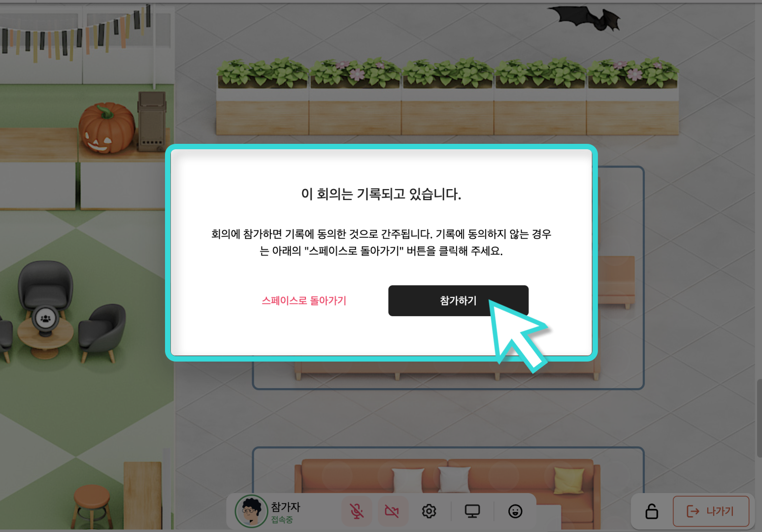Screen dimensions: 762x532
Task: Click the black bat decoration
Action: click(585, 18)
